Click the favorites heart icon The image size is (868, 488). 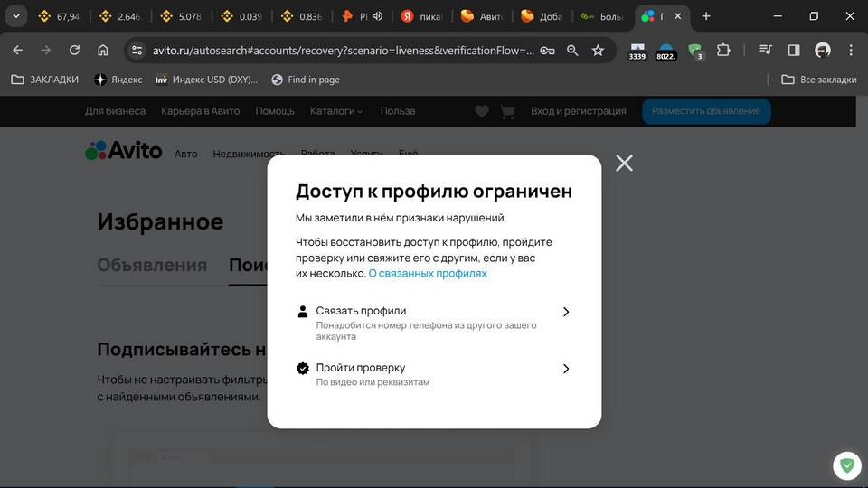482,111
